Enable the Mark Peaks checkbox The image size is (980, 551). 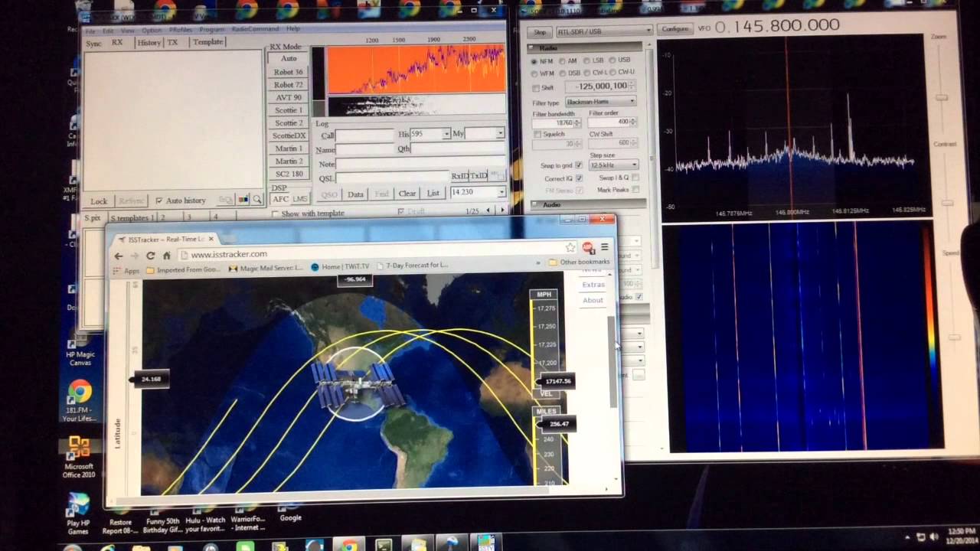[635, 190]
